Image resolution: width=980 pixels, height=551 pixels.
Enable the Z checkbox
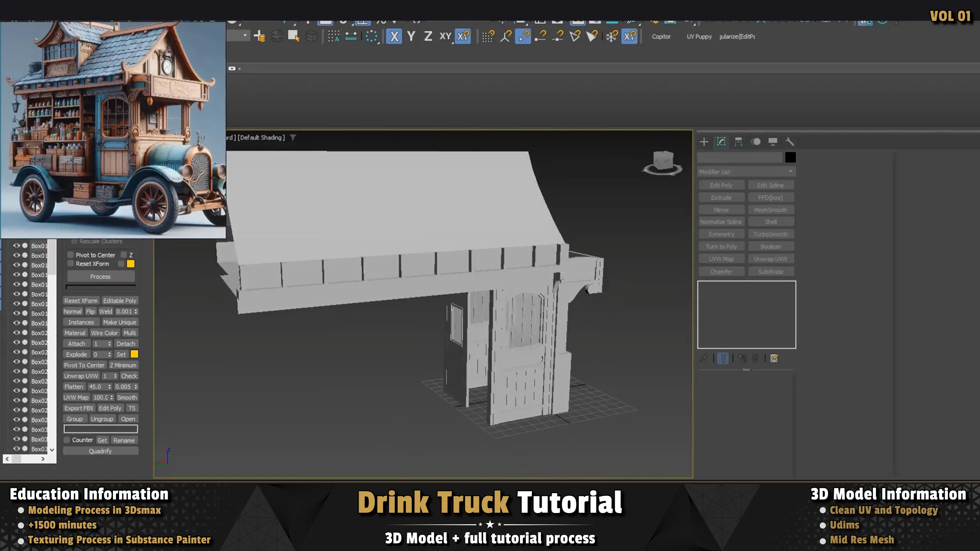[124, 255]
